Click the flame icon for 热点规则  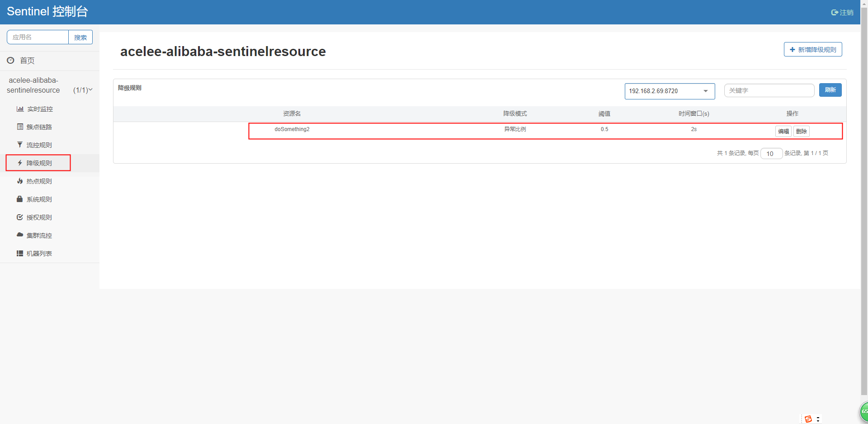20,181
